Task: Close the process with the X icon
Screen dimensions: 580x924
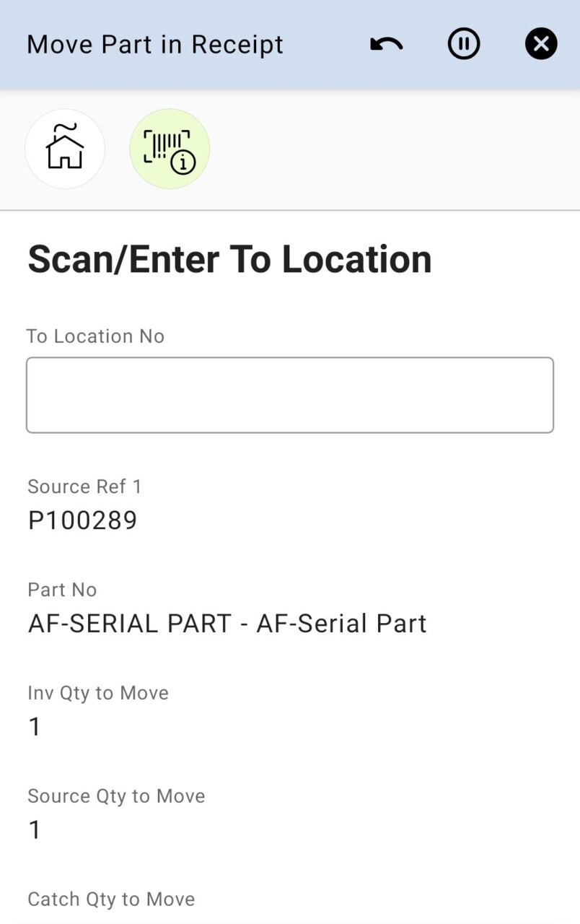Action: point(541,45)
